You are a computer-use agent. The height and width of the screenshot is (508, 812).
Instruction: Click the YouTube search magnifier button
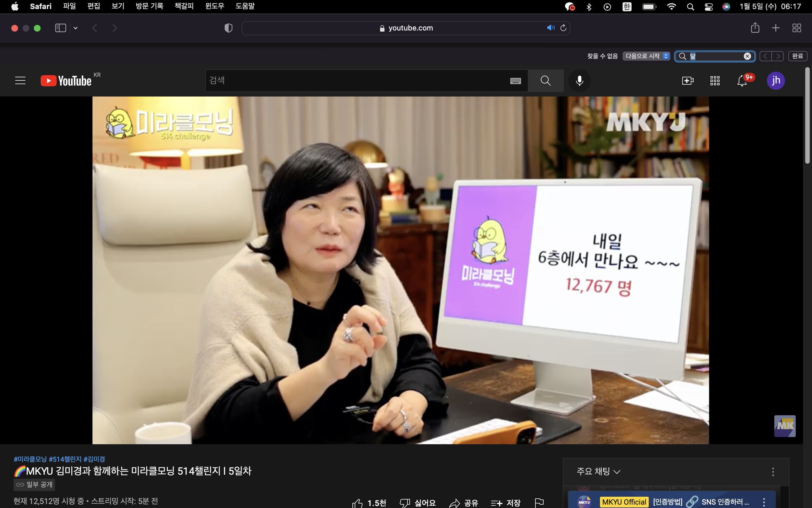coord(546,81)
